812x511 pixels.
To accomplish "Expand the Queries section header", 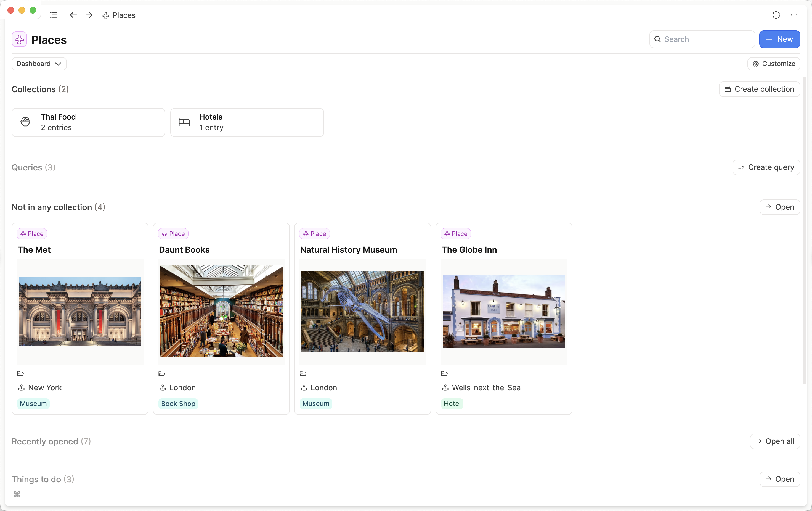I will (x=33, y=167).
